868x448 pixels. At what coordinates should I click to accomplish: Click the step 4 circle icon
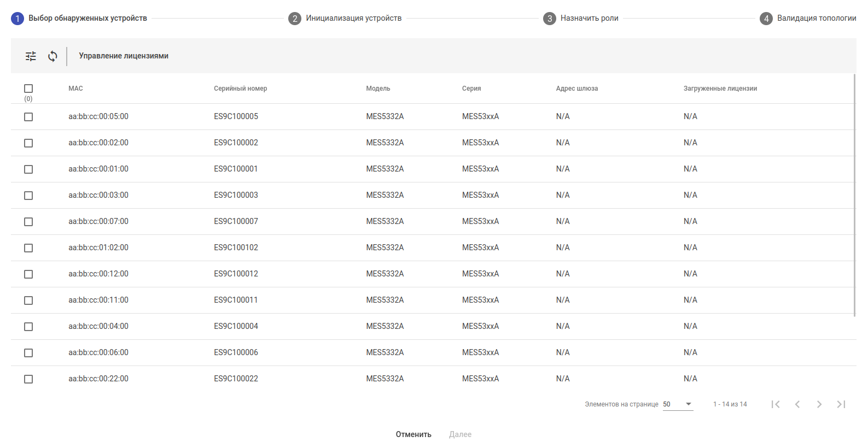(766, 19)
